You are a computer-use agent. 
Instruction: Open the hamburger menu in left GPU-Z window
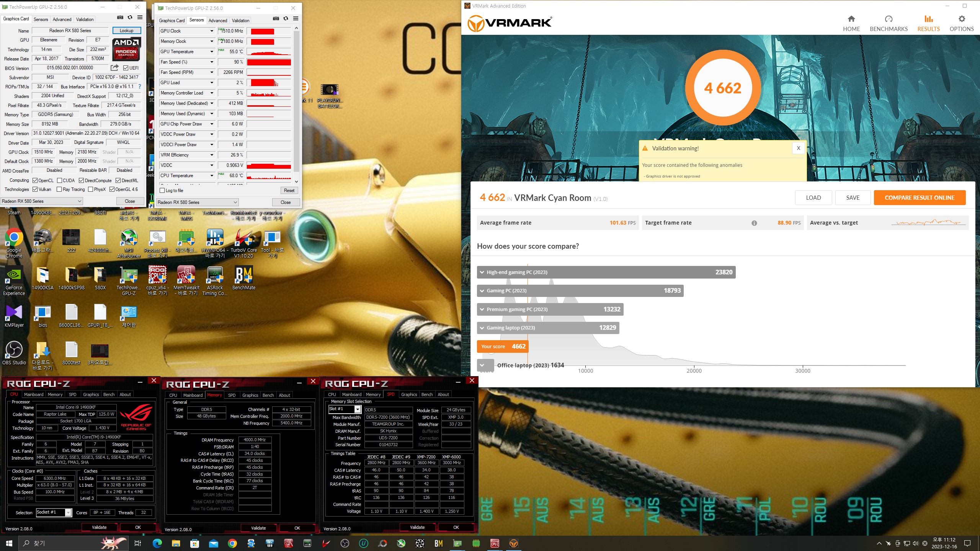tap(140, 18)
